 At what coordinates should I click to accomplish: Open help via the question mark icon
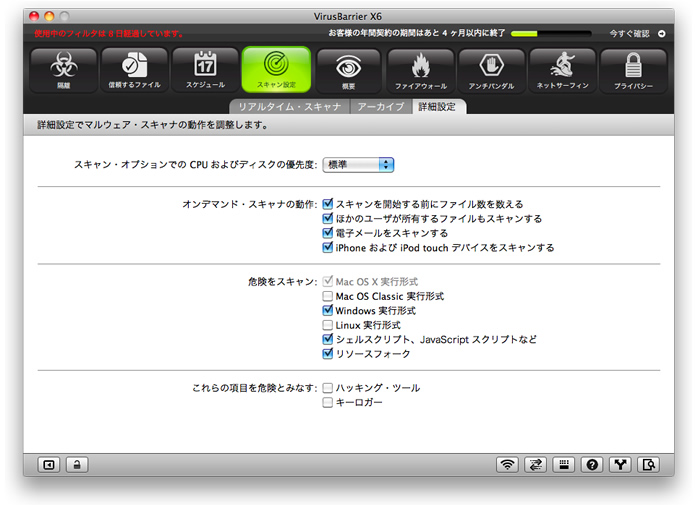coord(592,465)
